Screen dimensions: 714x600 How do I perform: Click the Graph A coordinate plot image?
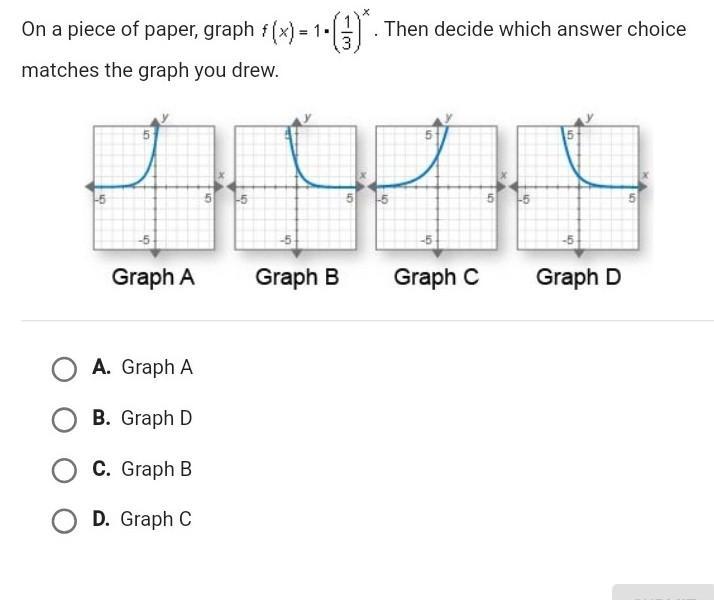point(153,186)
